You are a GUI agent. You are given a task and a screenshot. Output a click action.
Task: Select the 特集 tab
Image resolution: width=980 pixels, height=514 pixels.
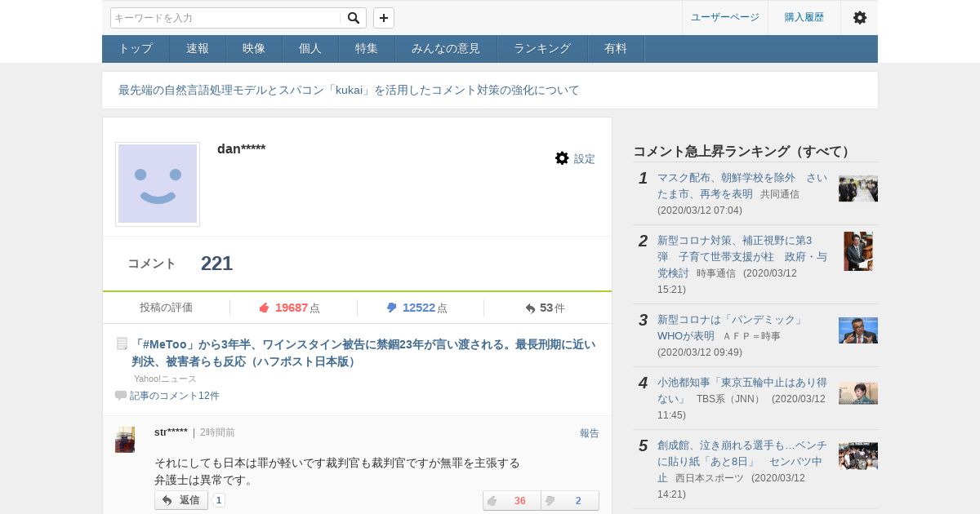(367, 49)
